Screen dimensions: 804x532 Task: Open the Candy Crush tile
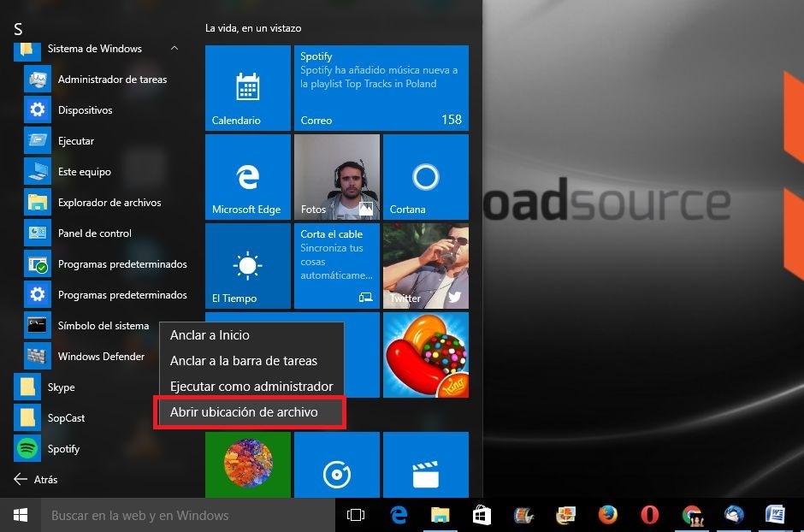pyautogui.click(x=426, y=355)
